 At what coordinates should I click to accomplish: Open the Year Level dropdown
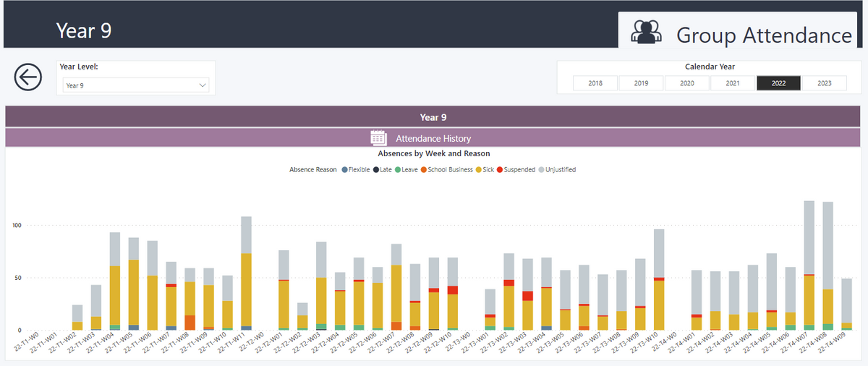(x=136, y=85)
